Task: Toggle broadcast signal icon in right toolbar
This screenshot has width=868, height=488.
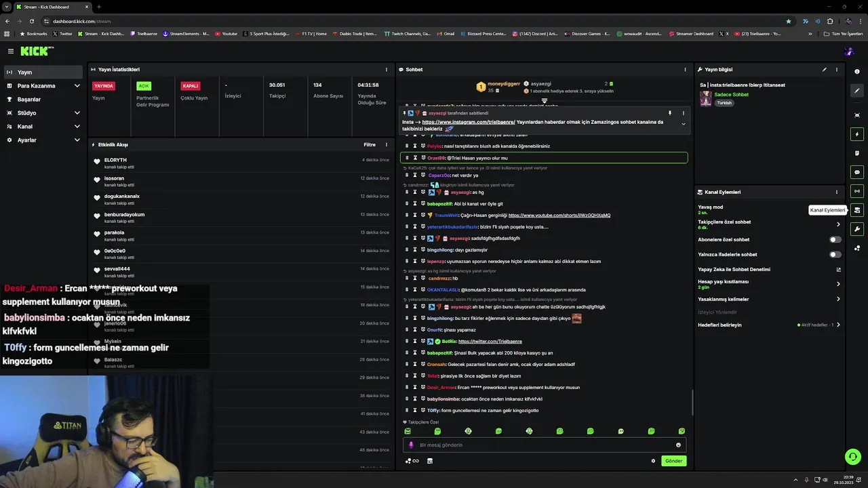Action: (x=857, y=191)
